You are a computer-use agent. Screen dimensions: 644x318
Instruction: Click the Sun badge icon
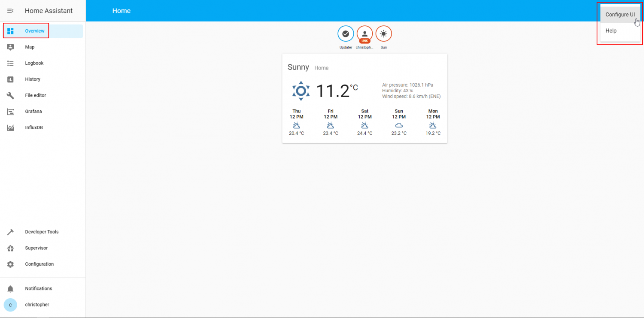[383, 33]
